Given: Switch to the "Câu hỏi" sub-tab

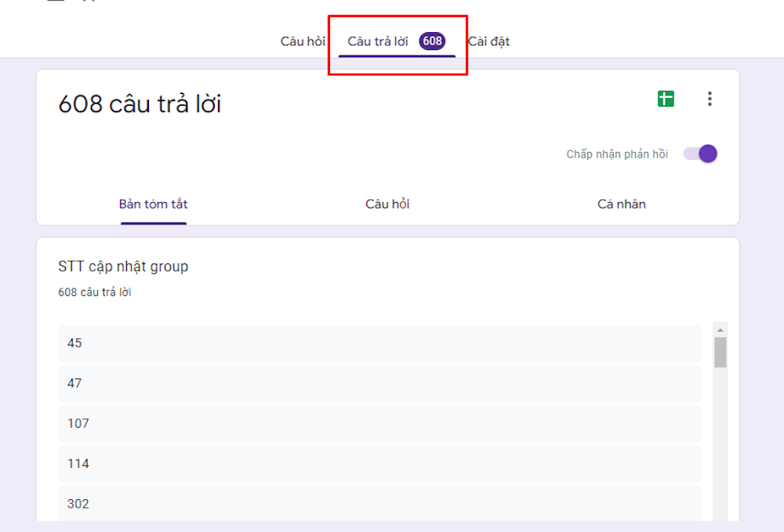Looking at the screenshot, I should [387, 204].
